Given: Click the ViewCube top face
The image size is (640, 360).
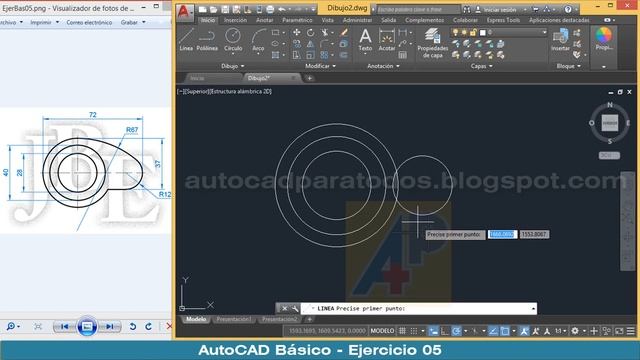Looking at the screenshot, I should coord(610,123).
